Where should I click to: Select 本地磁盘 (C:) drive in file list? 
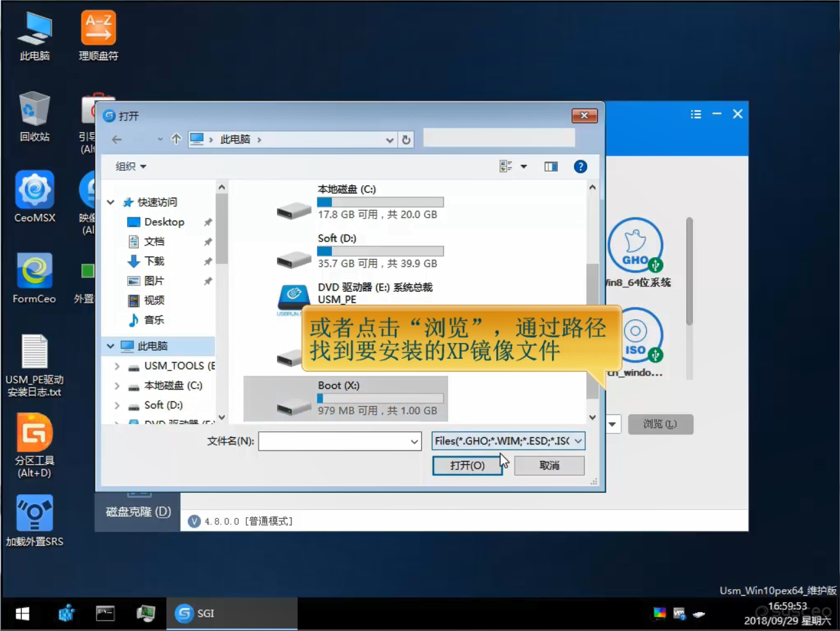pyautogui.click(x=346, y=202)
